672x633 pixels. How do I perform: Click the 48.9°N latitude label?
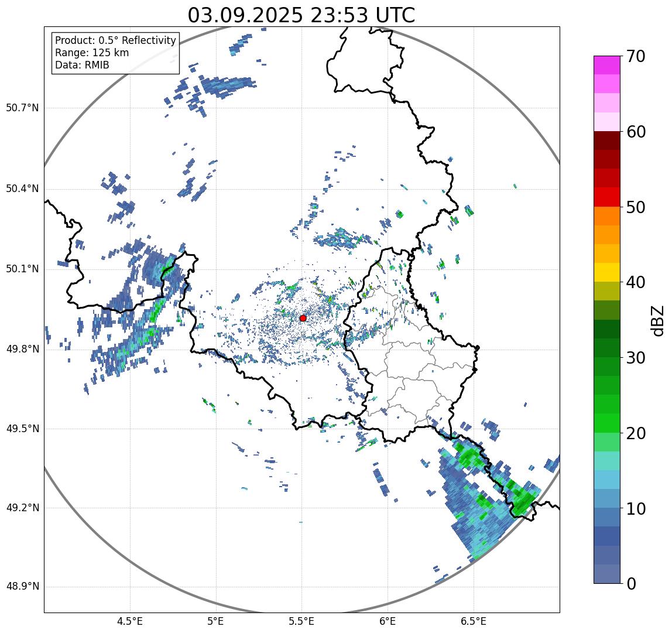[x=22, y=586]
